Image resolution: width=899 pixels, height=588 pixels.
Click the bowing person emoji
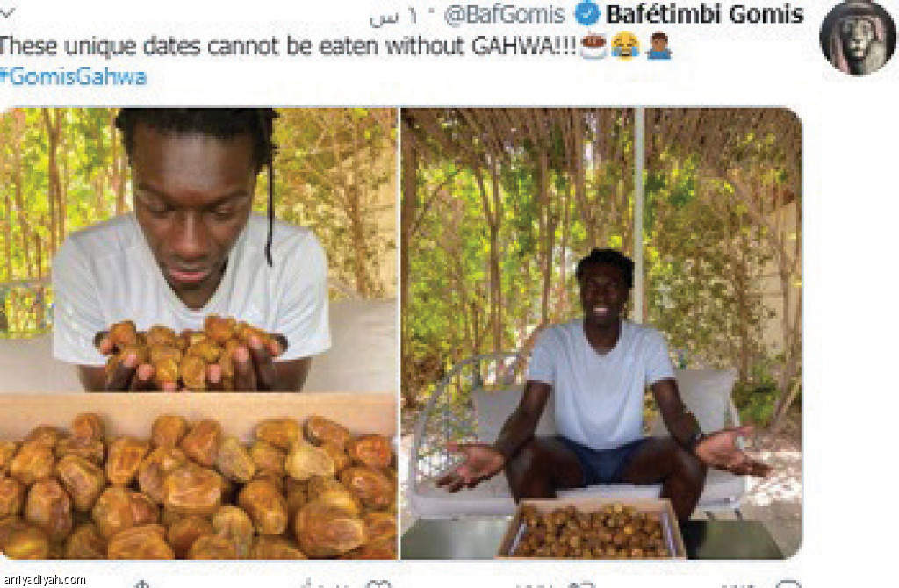click(x=658, y=47)
